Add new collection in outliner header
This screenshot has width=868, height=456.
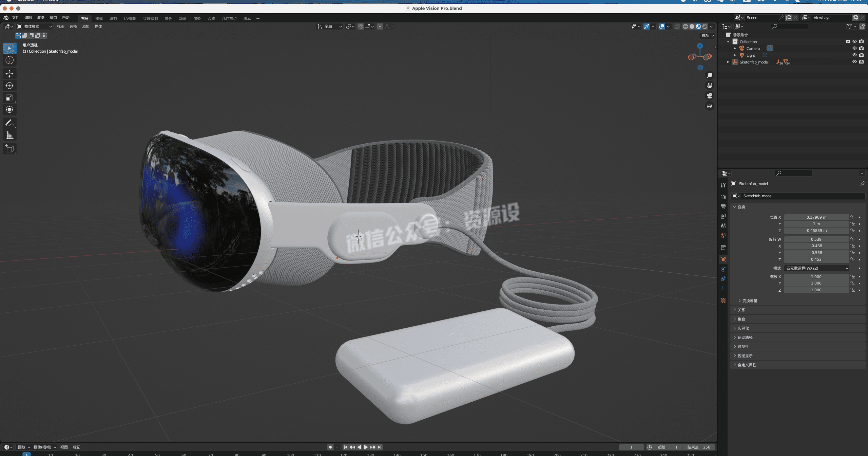[862, 26]
